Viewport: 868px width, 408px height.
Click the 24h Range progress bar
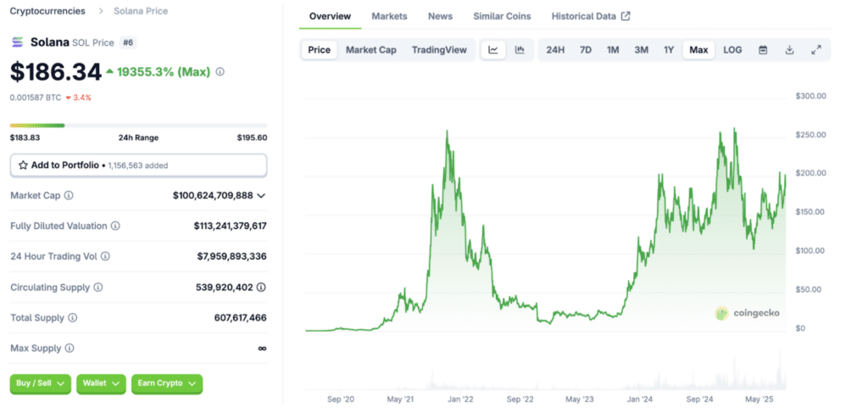[x=138, y=126]
